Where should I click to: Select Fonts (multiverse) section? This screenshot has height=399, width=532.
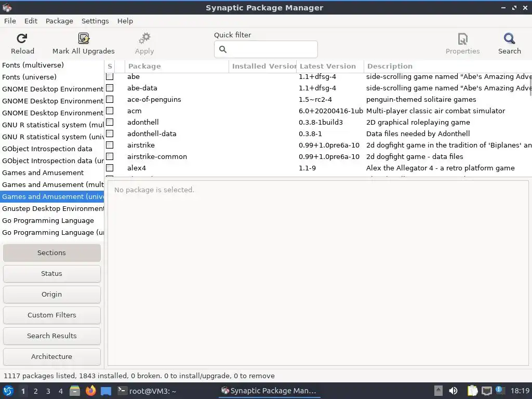tap(33, 65)
